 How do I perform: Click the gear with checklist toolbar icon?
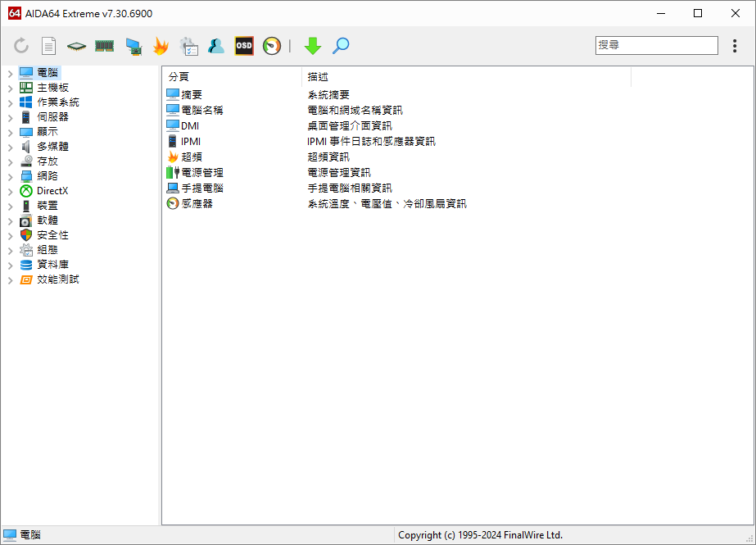click(x=188, y=46)
